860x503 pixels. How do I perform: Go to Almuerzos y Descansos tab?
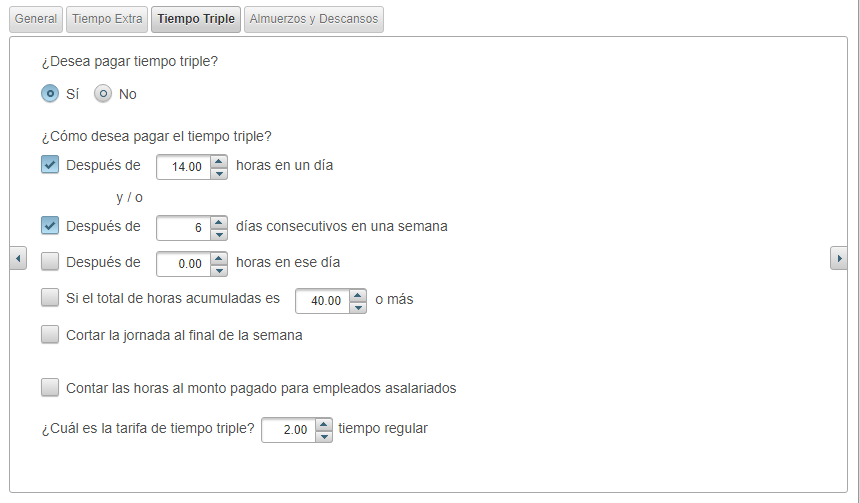(314, 19)
